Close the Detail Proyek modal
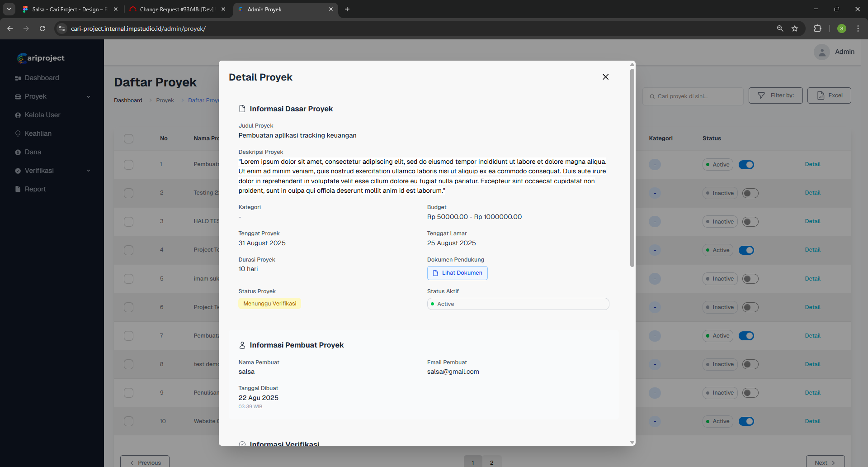This screenshot has width=868, height=467. tap(605, 77)
